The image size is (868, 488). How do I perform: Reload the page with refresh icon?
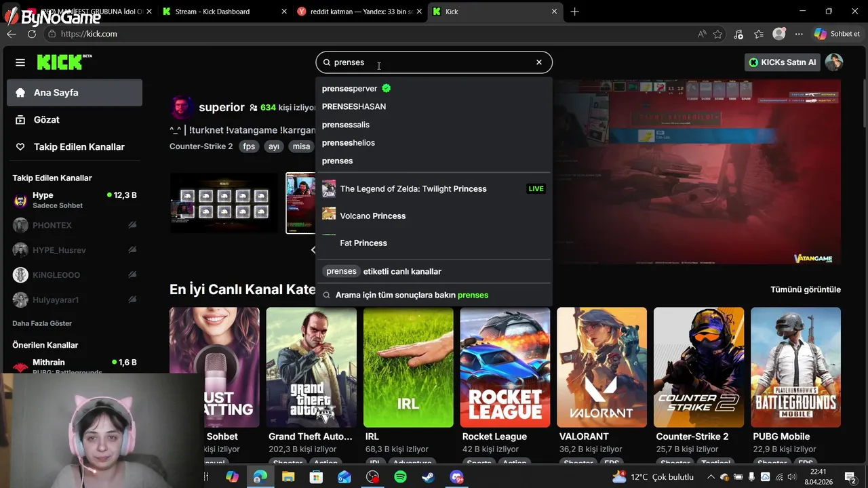(31, 34)
